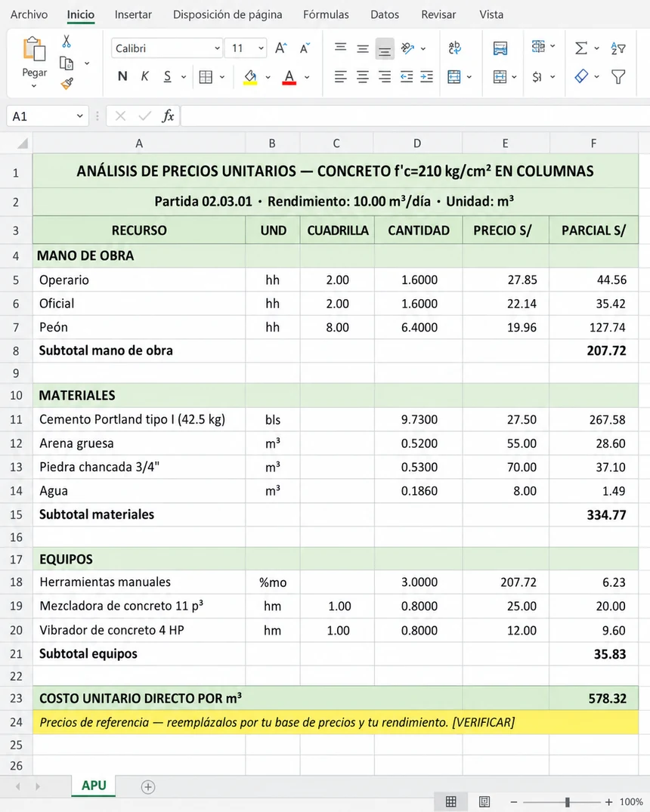
Task: Click the Cut scissors icon
Action: point(67,42)
